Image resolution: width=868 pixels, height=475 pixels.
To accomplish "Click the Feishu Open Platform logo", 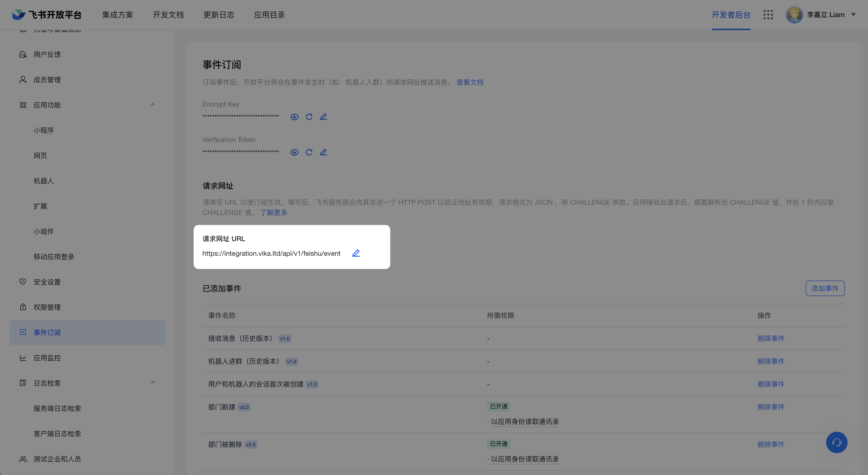I will tap(47, 15).
